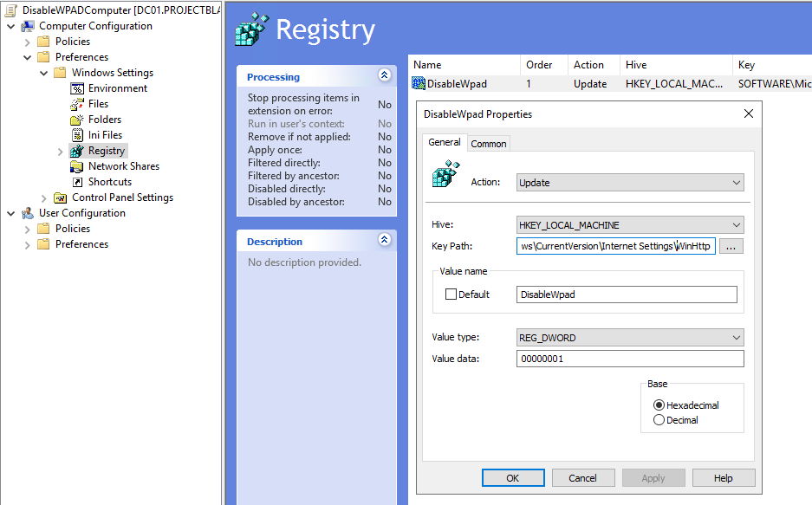Screen dimensions: 812x505
Task: Select the Environment item icon
Action: coord(76,87)
